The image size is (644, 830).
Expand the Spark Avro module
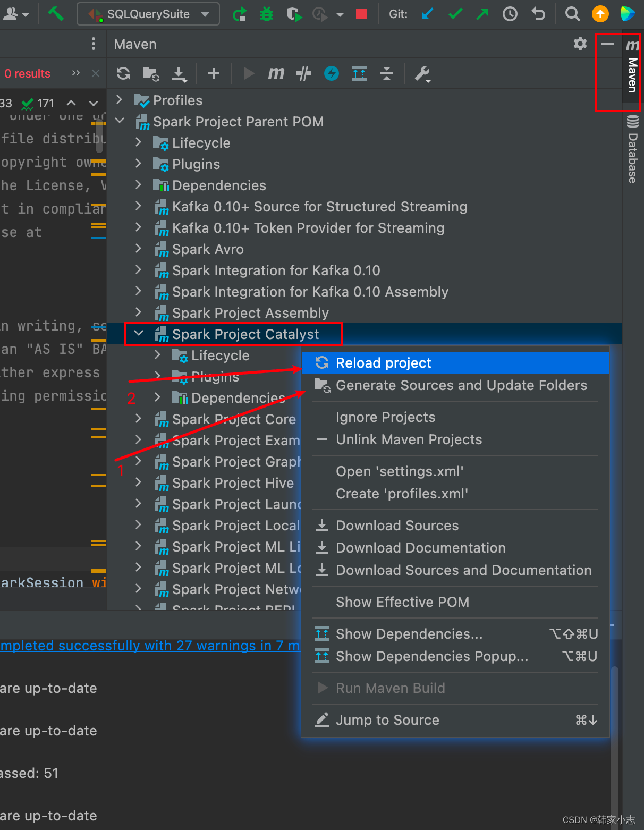139,248
